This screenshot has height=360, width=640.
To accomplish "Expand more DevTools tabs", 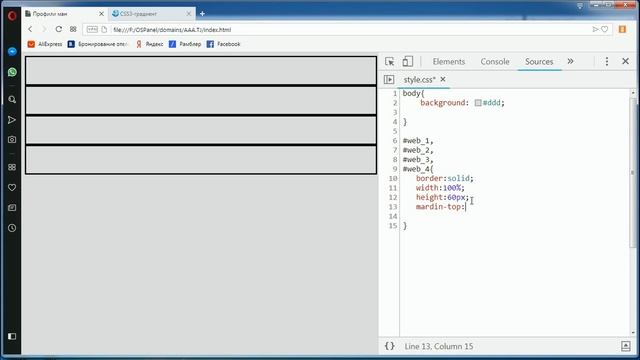I will [570, 61].
